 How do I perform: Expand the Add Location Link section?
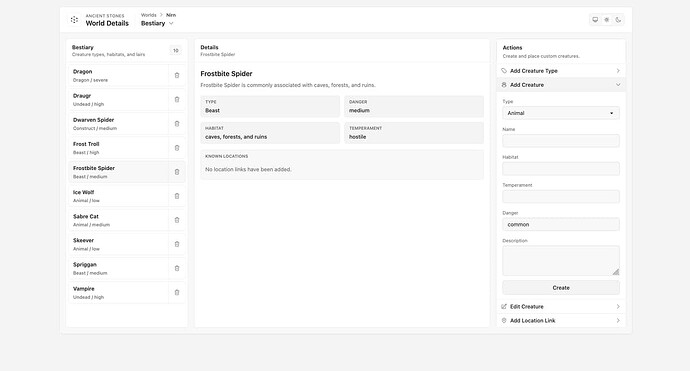(561, 321)
